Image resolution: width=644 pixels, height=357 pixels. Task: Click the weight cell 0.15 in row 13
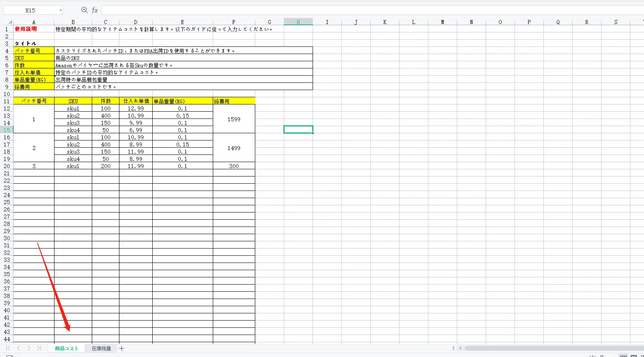183,116
